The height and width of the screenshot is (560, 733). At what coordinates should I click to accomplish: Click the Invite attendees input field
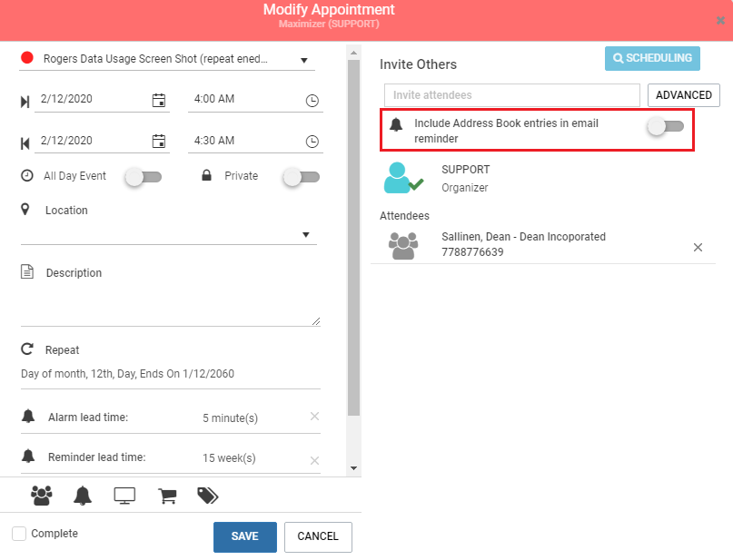click(512, 95)
